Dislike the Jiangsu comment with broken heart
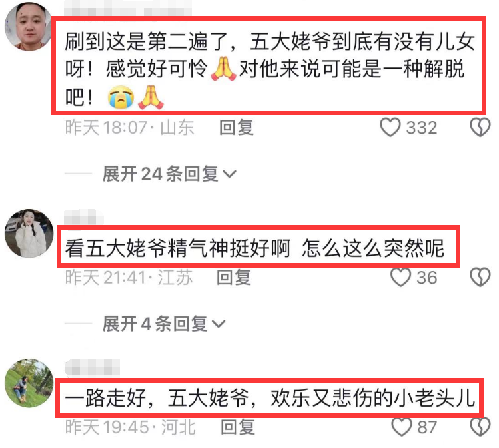Screen dimensions: 499x448 480,278
